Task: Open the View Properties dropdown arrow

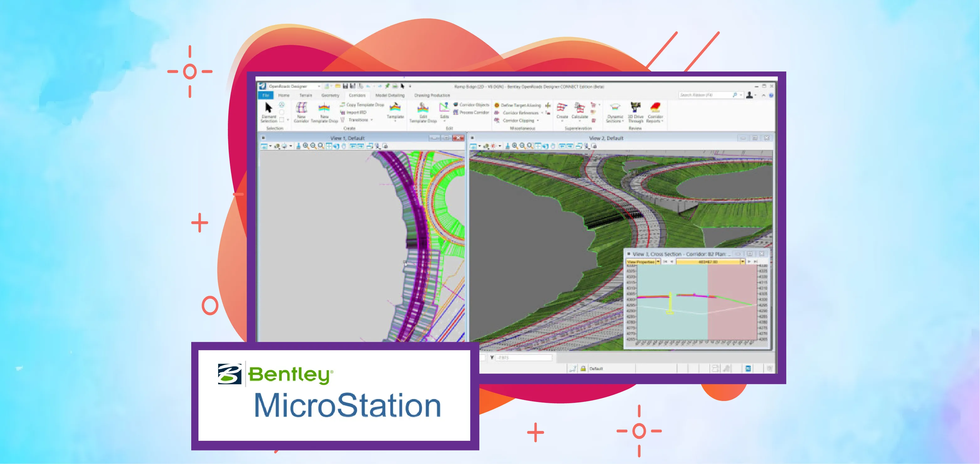Action: click(x=658, y=262)
